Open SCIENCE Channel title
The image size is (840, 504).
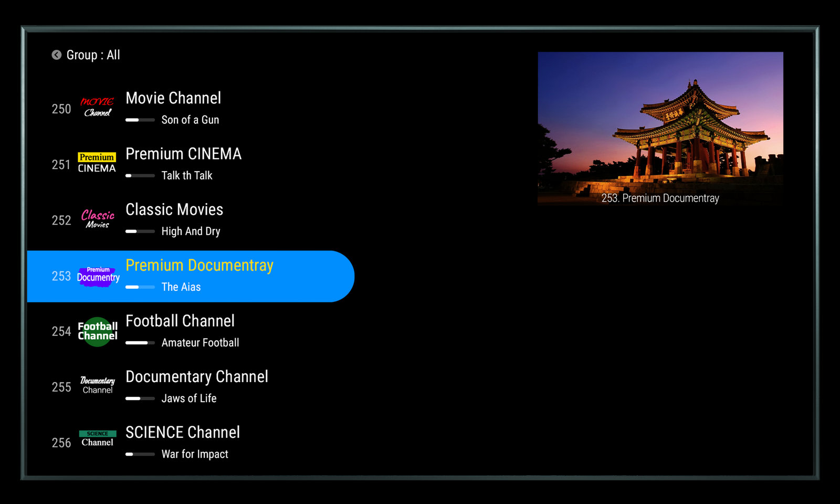[183, 433]
